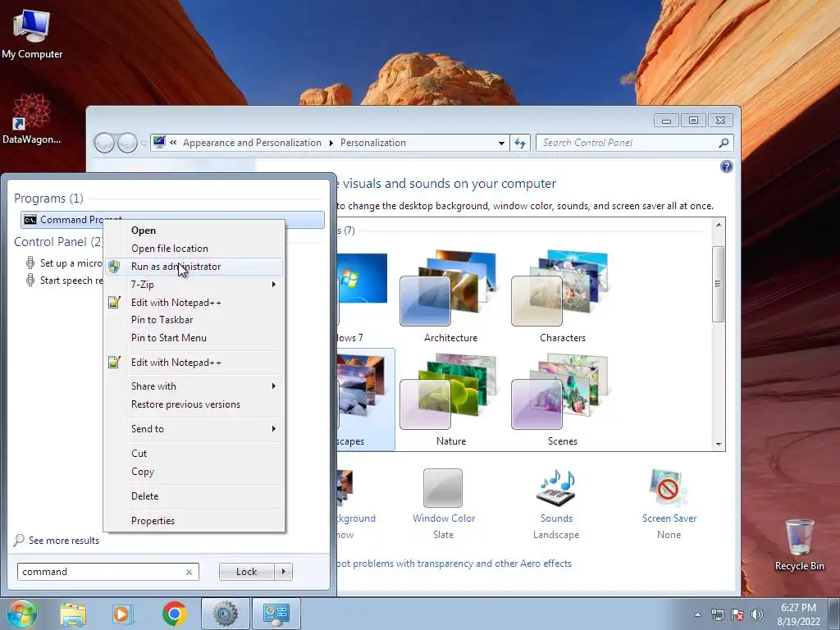Show hidden system tray icons
Viewport: 840px width, 630px height.
[x=697, y=614]
